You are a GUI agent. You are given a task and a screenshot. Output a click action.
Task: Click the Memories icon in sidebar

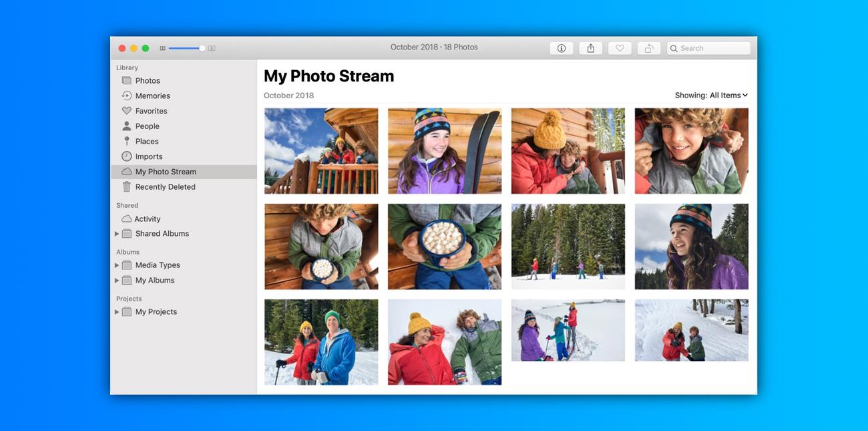(x=127, y=96)
